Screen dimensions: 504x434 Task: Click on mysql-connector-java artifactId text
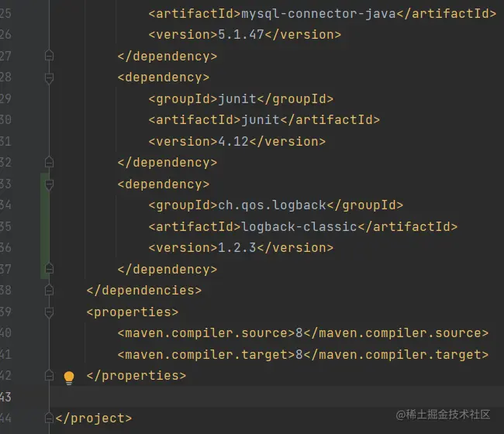pos(318,14)
